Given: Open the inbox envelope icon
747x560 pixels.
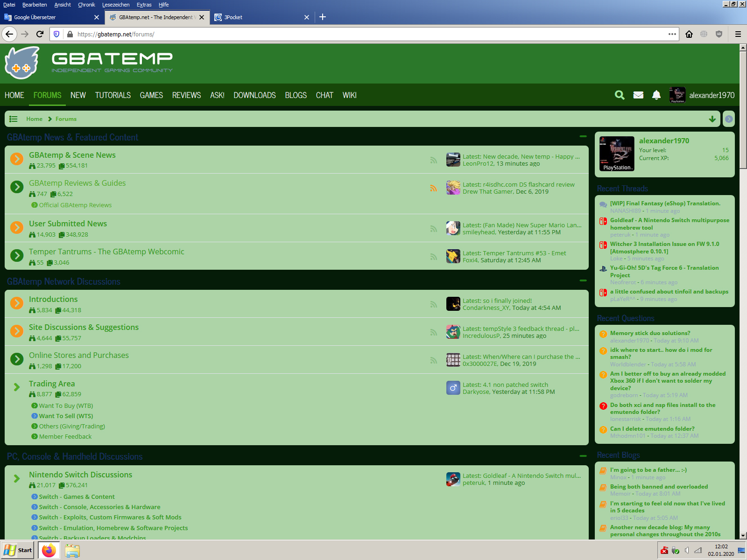Looking at the screenshot, I should [638, 95].
